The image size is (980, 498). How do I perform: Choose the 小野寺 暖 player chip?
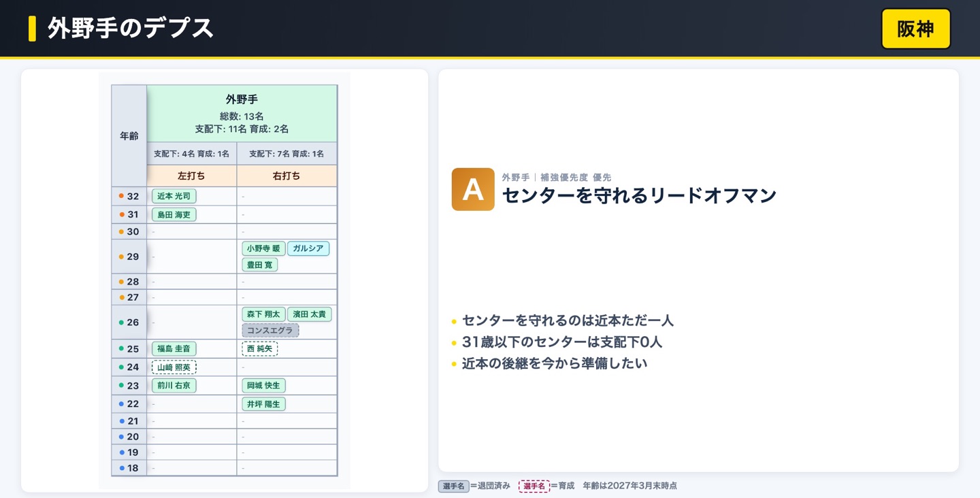pyautogui.click(x=263, y=248)
